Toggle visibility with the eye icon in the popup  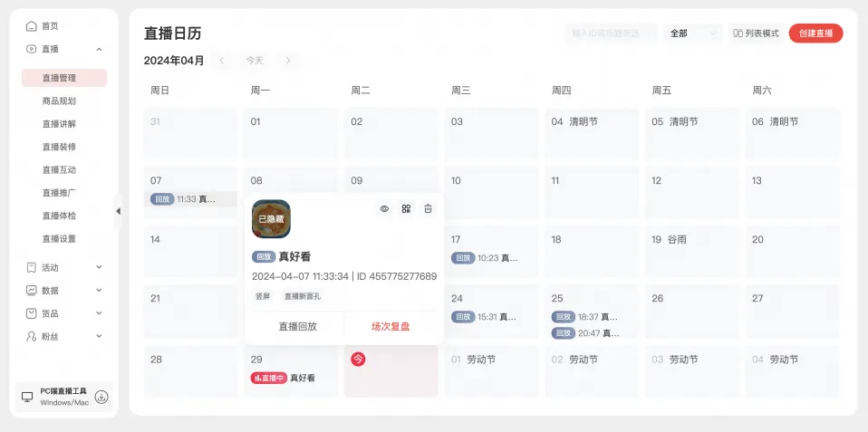[385, 208]
